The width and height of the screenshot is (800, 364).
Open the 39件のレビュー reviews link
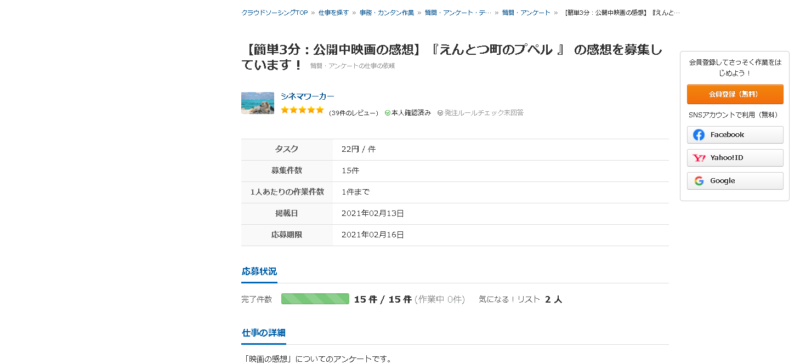click(353, 113)
